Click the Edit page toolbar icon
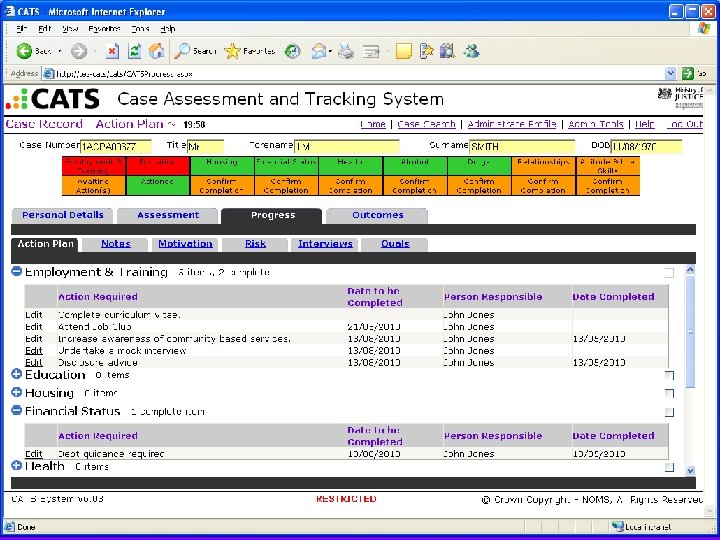The height and width of the screenshot is (540, 720). (x=371, y=51)
